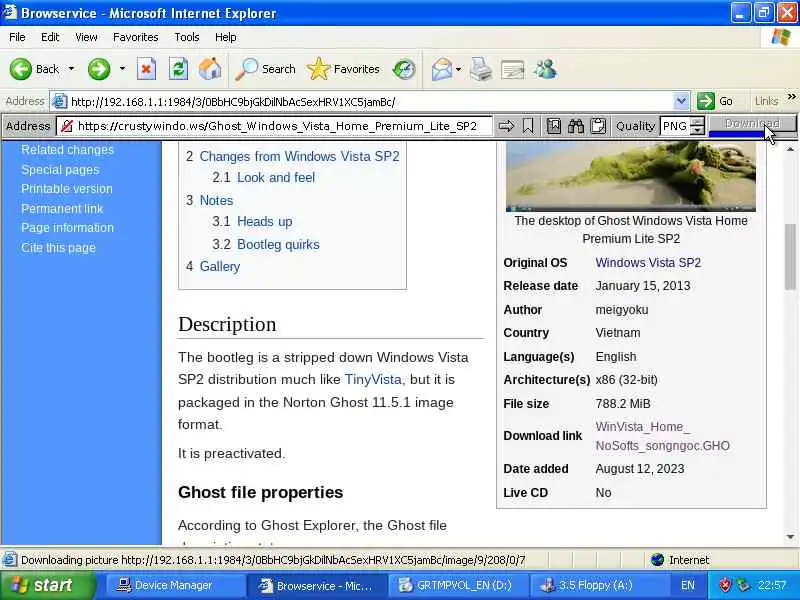Viewport: 800px width, 600px height.
Task: Click the Browservice Download button
Action: point(752,124)
